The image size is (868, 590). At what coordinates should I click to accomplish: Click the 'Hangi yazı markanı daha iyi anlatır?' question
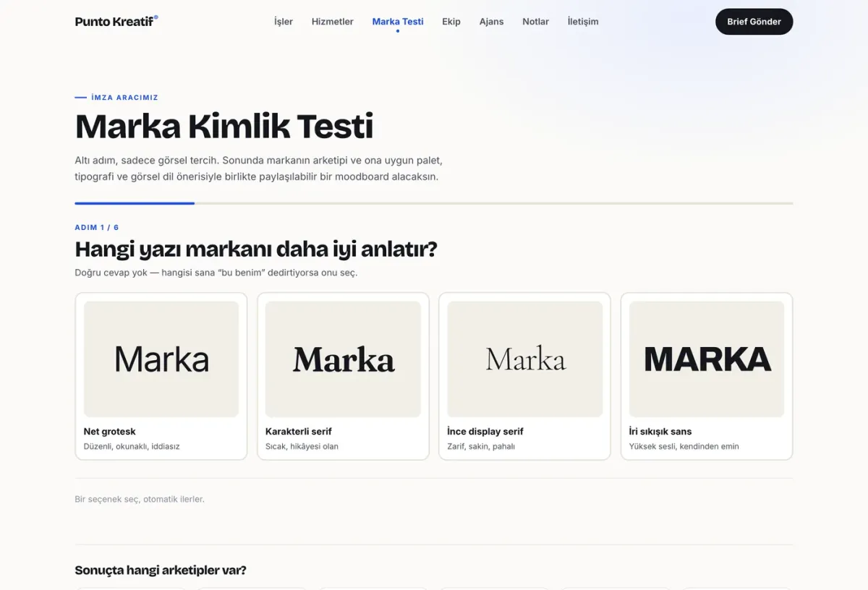(x=256, y=249)
